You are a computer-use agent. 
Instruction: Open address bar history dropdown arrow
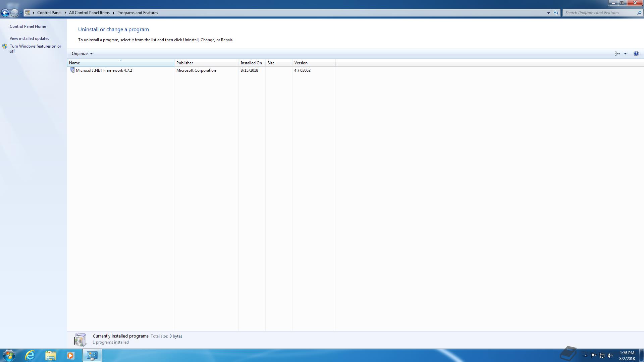point(548,13)
